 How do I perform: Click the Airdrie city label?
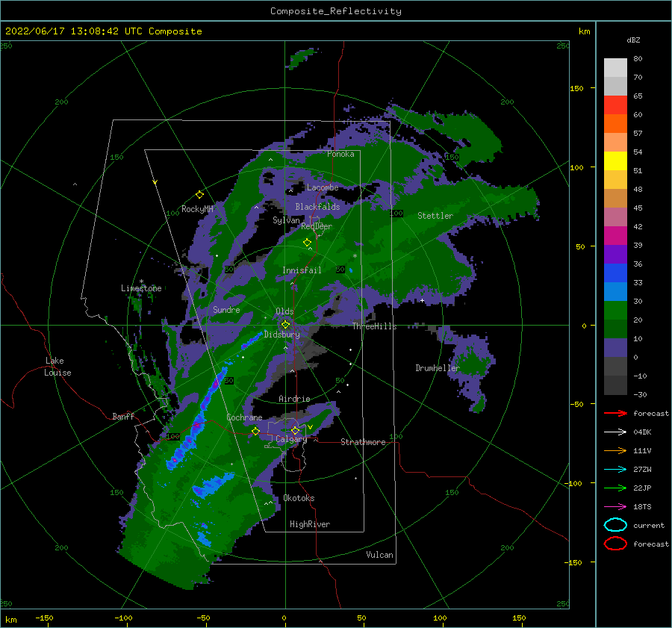click(x=294, y=399)
